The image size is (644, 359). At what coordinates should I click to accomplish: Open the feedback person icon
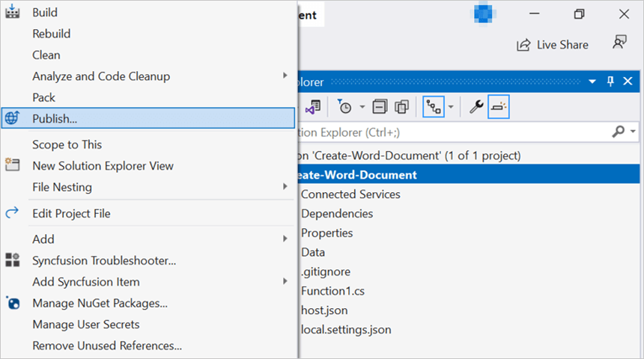point(619,43)
